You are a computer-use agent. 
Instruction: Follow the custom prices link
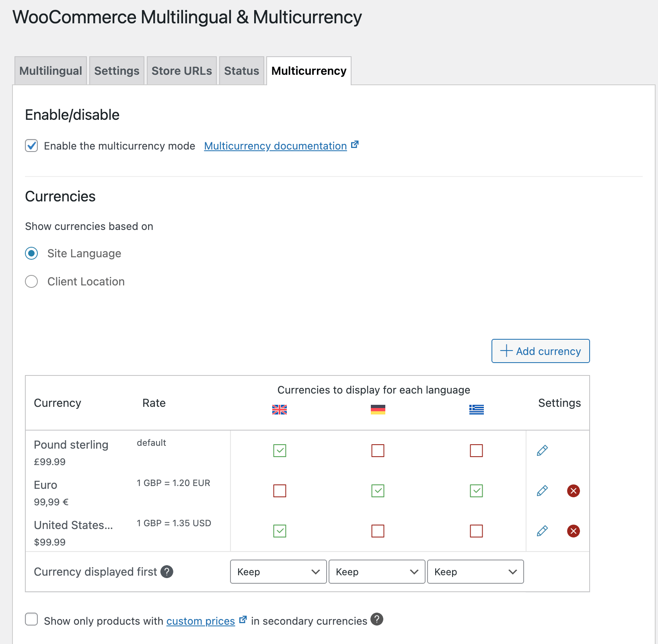[x=200, y=621]
